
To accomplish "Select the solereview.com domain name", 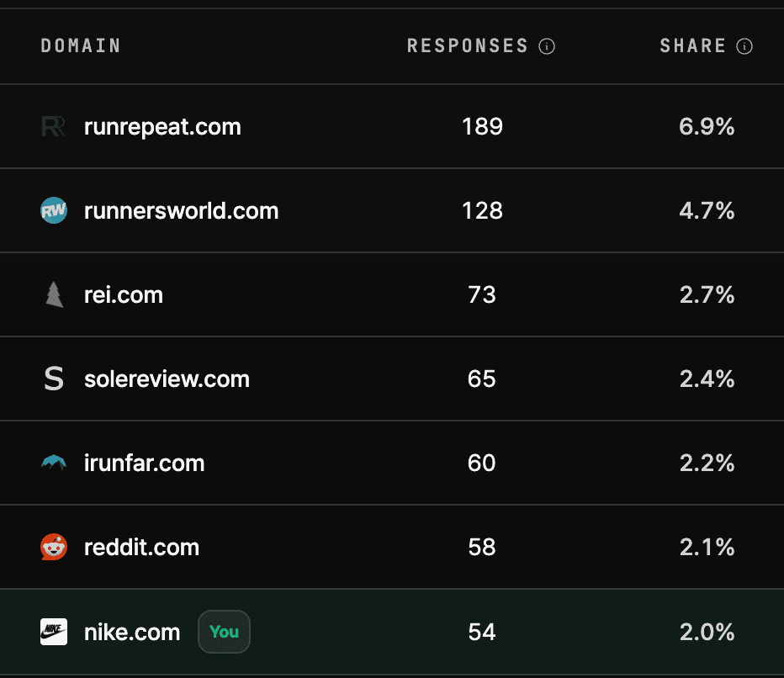I will pos(167,379).
